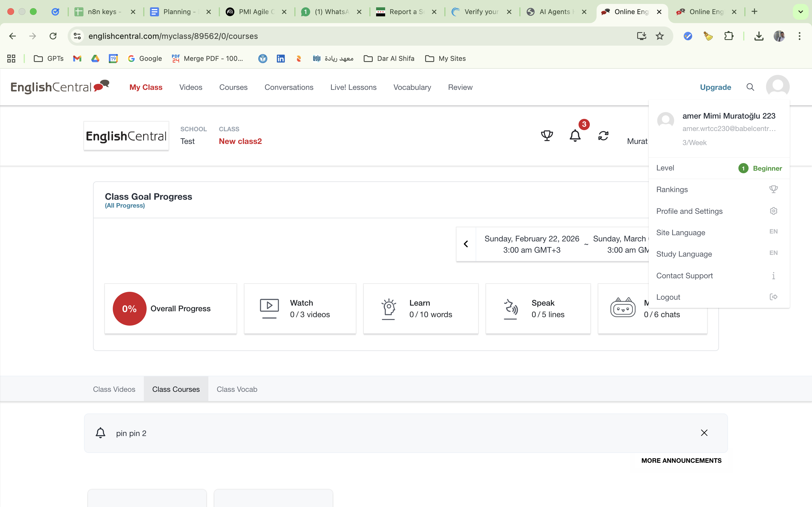Click MORE ANNOUNCEMENTS button
This screenshot has height=507, width=812.
click(681, 461)
